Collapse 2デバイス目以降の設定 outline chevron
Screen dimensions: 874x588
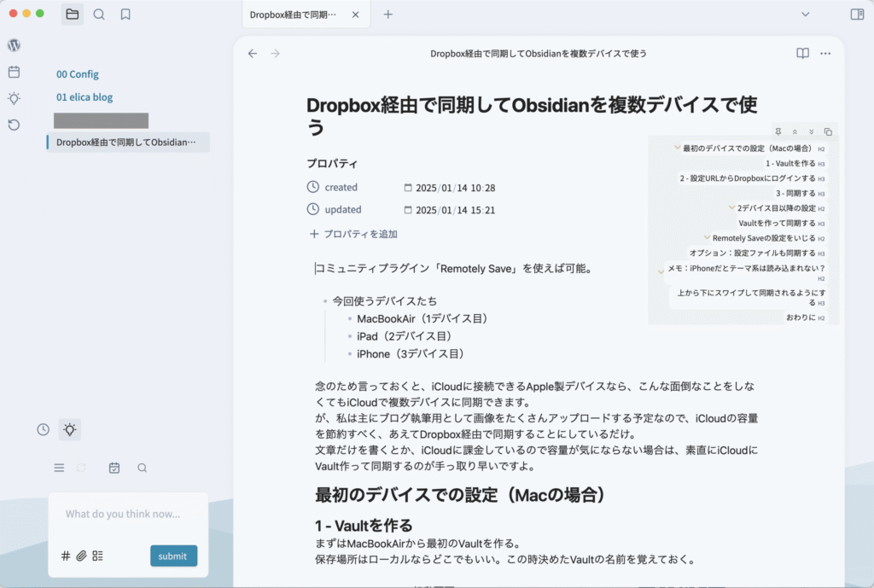tap(731, 207)
